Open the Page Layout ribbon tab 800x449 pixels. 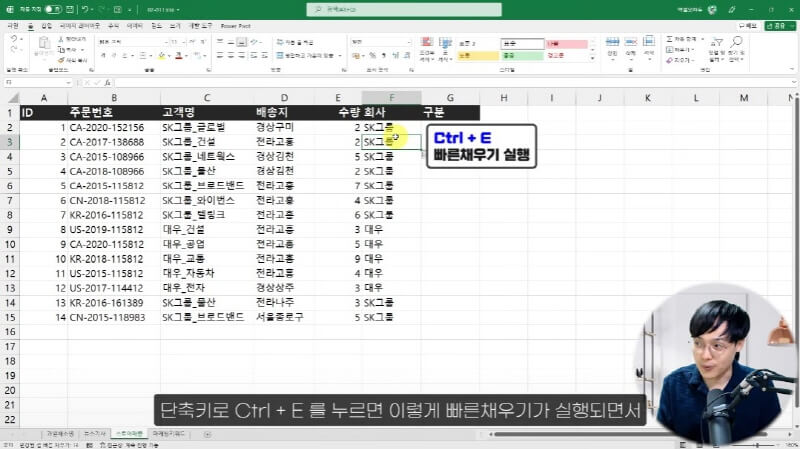tap(80, 26)
